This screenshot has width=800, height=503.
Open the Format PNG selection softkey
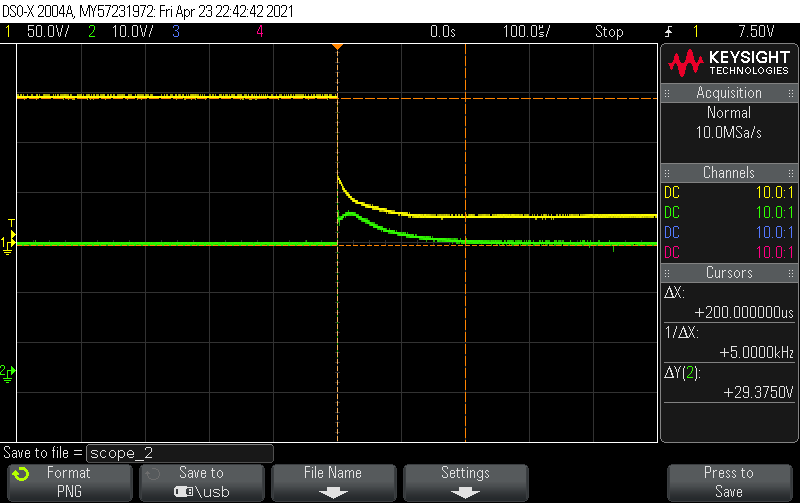click(x=69, y=481)
